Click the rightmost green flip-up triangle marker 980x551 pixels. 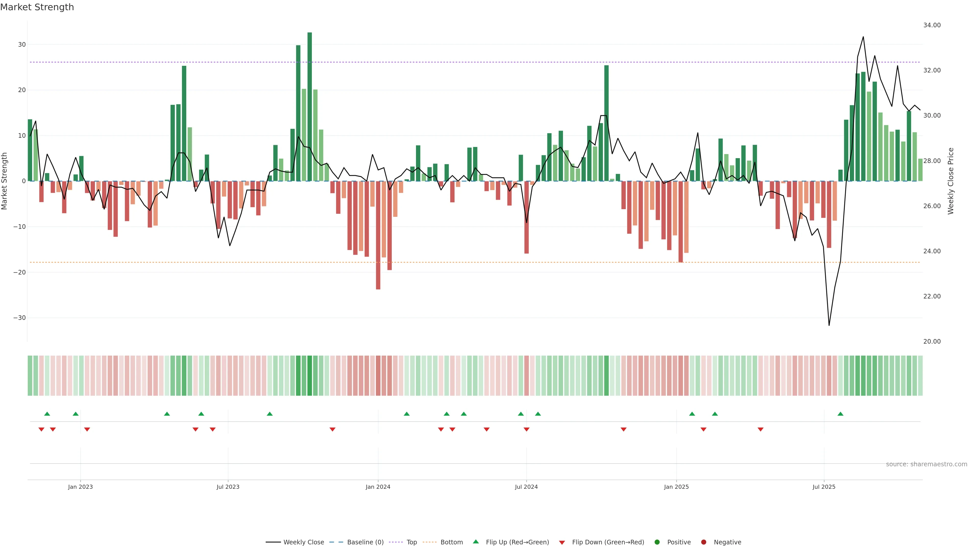(x=840, y=414)
